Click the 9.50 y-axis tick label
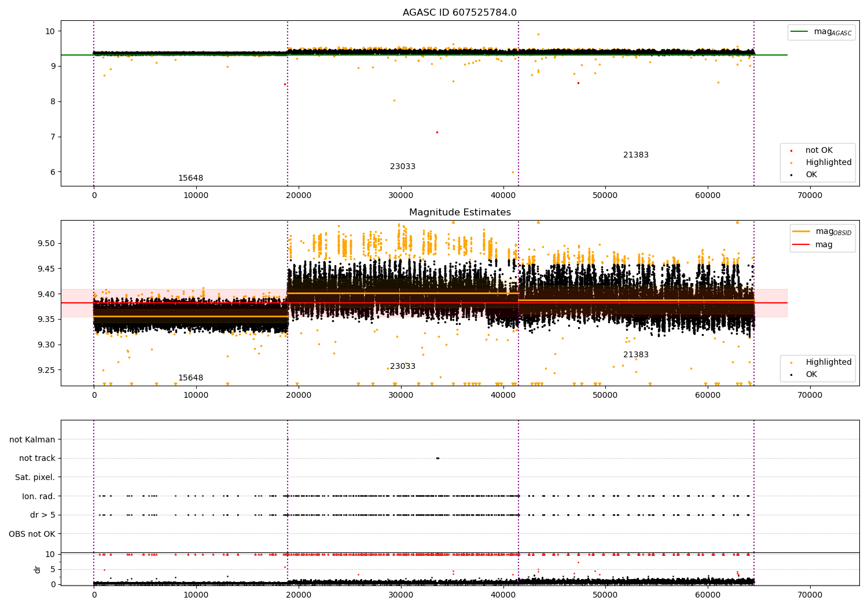 point(46,243)
